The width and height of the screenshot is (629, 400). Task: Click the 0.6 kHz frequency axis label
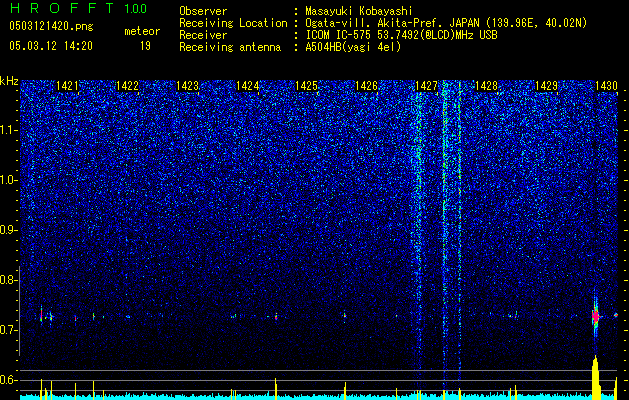pos(8,380)
